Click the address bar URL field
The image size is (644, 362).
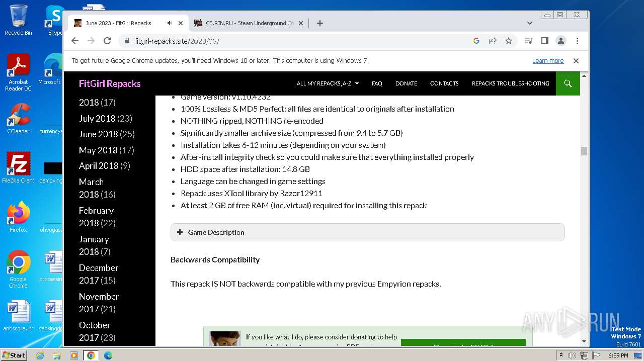tap(297, 41)
